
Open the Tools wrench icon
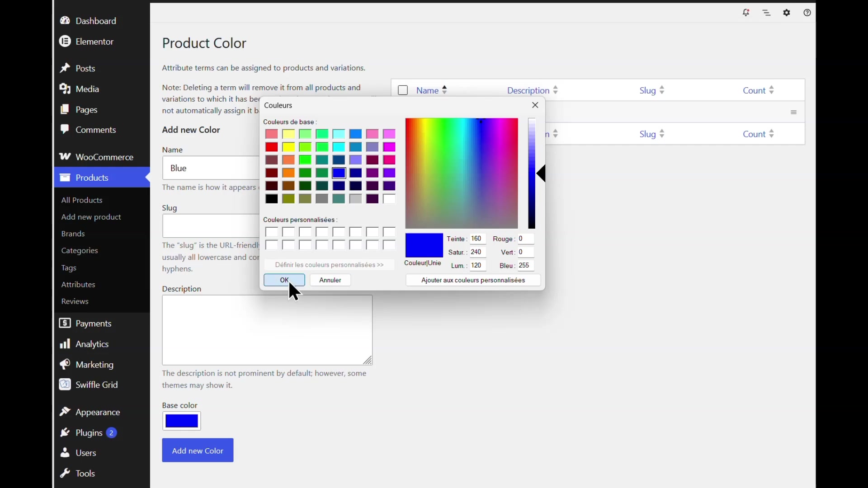65,474
